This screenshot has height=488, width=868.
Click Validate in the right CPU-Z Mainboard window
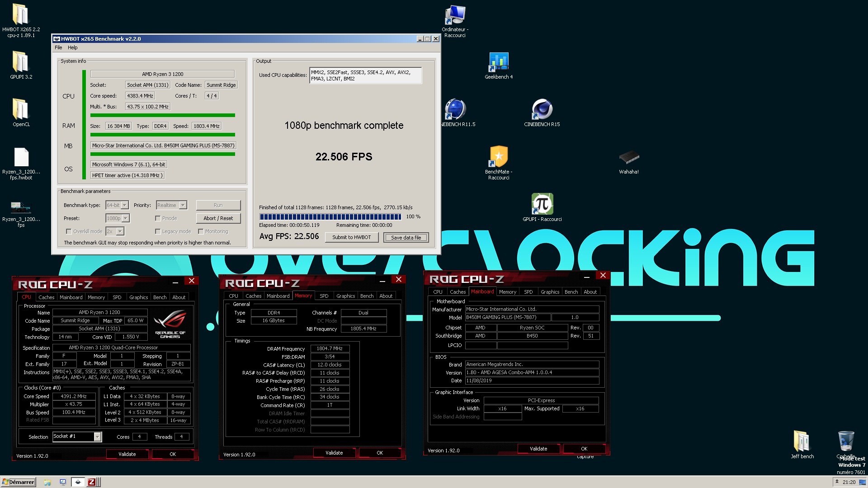click(x=538, y=449)
